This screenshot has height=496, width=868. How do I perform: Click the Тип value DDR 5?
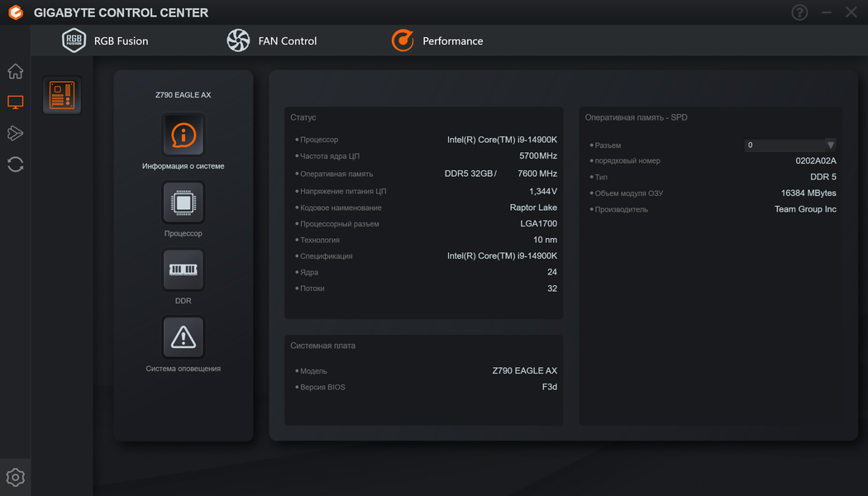tap(823, 177)
